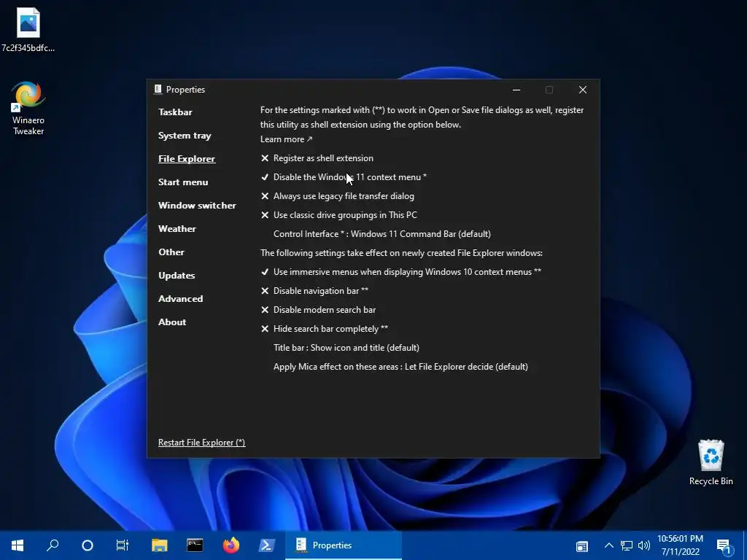Follow the Learn more link

tap(286, 139)
